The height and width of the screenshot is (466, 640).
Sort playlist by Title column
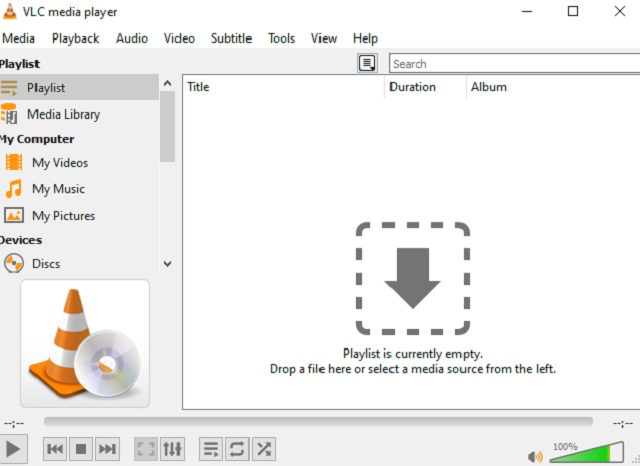click(283, 87)
